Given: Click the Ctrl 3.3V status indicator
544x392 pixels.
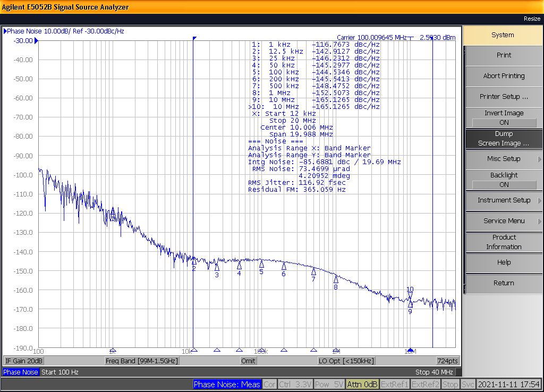Looking at the screenshot, I should pos(295,385).
